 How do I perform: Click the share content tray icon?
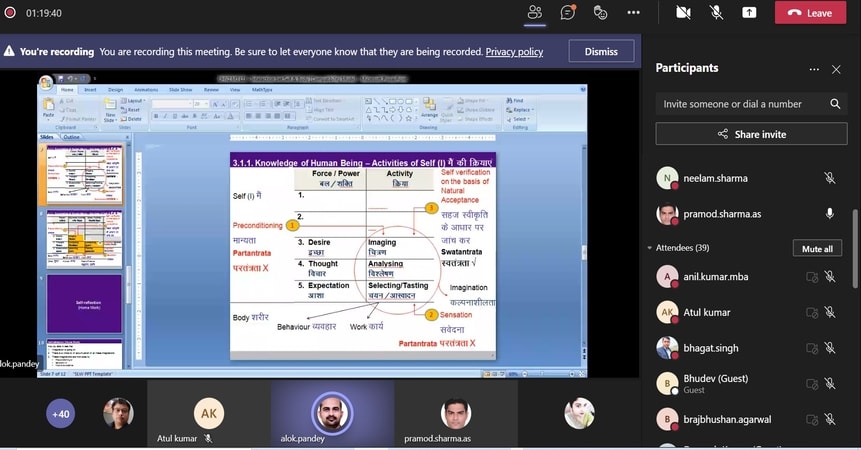[x=749, y=12]
